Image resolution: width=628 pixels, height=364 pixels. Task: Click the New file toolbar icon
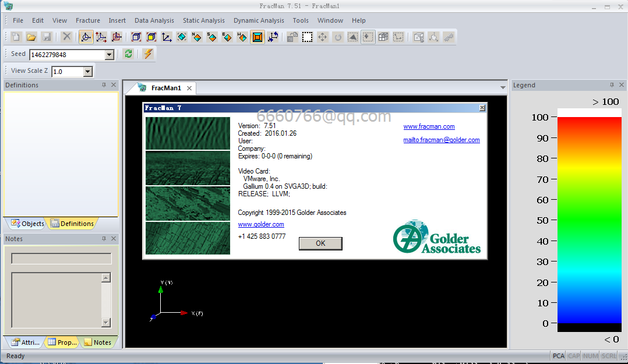[16, 37]
